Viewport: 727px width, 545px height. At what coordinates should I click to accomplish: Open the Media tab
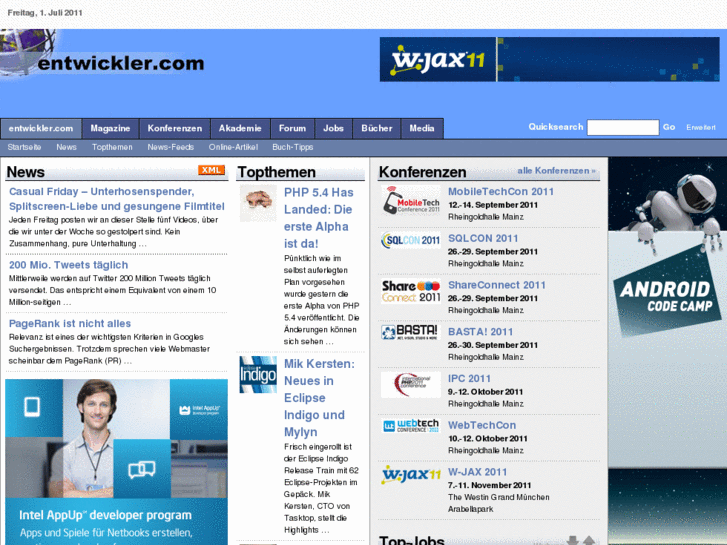[421, 128]
